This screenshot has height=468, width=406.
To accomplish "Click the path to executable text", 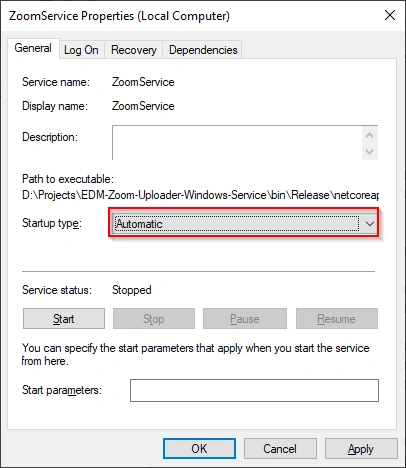I will pos(200,195).
